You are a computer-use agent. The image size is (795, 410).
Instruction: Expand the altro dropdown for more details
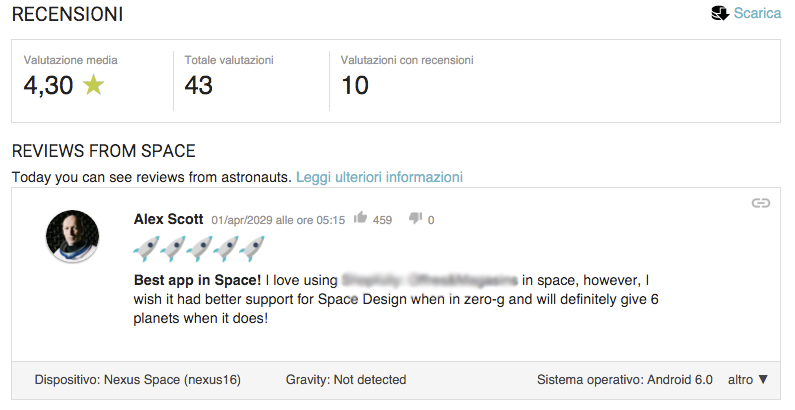pyautogui.click(x=748, y=379)
